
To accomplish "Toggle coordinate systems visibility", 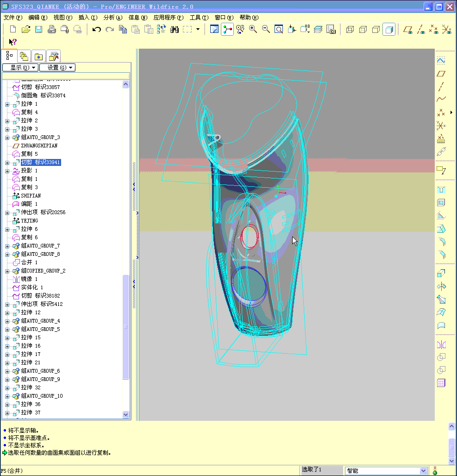I will [x=447, y=30].
